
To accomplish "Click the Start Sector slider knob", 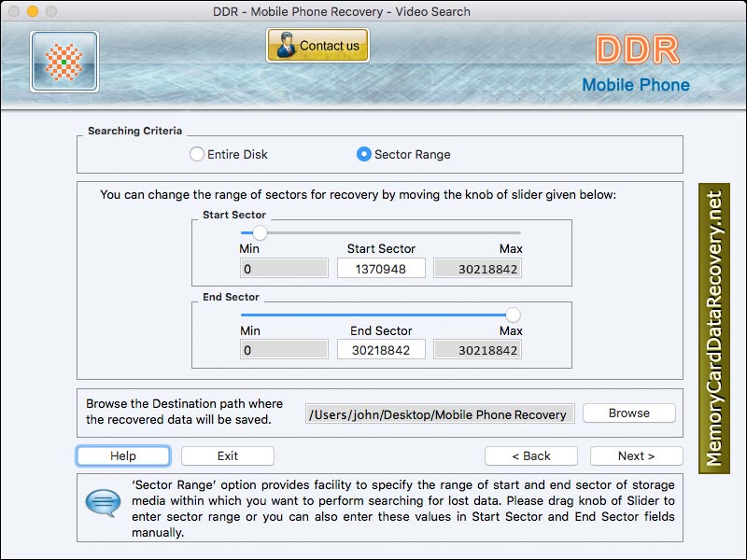I will [x=259, y=232].
